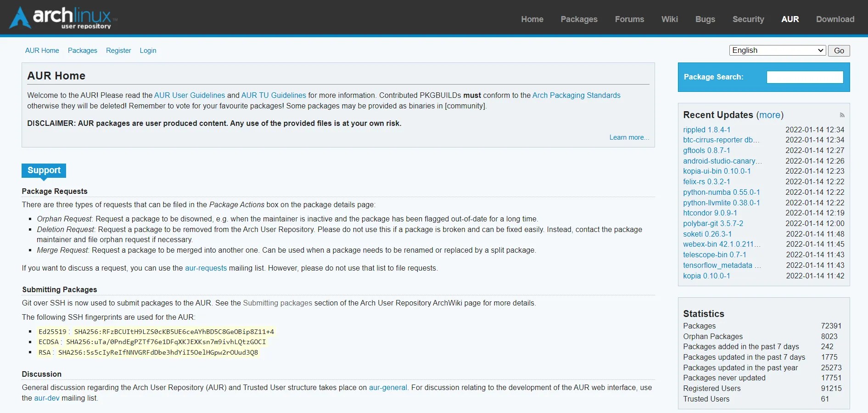Open kopia-ui-bin 0.10.0-1 package

(717, 171)
